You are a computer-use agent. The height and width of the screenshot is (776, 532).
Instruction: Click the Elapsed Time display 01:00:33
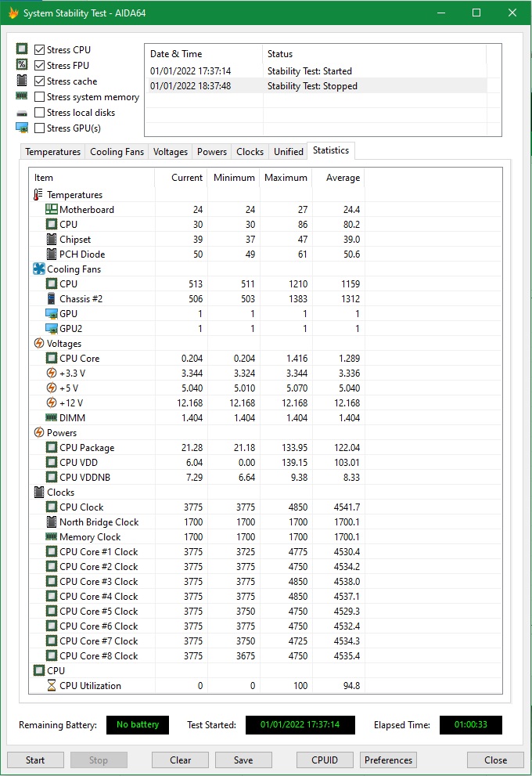471,724
